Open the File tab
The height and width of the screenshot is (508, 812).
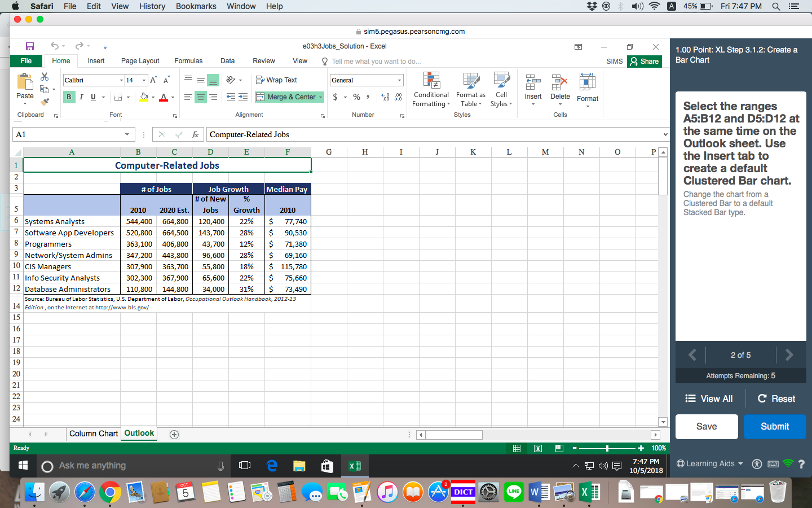27,61
